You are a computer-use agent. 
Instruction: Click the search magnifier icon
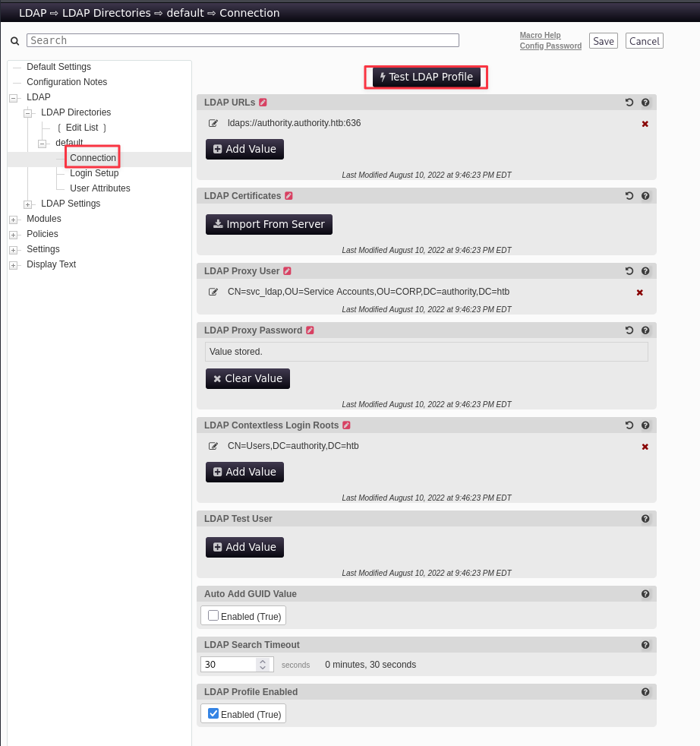coord(14,41)
